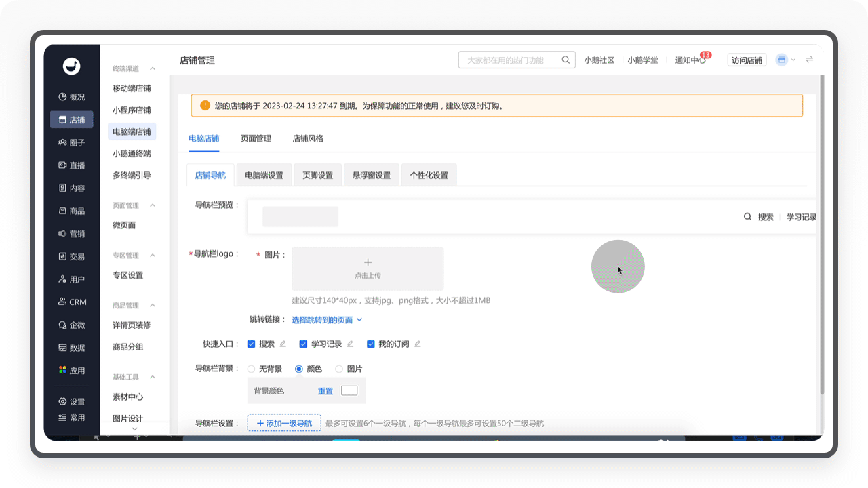Open 交易 in the left sidebar
The height and width of the screenshot is (488, 868).
(72, 257)
